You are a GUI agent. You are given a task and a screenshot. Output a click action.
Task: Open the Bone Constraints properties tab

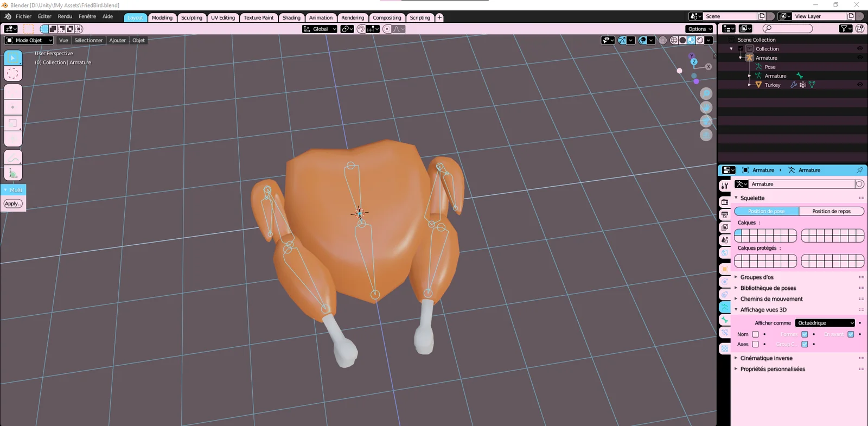725,332
